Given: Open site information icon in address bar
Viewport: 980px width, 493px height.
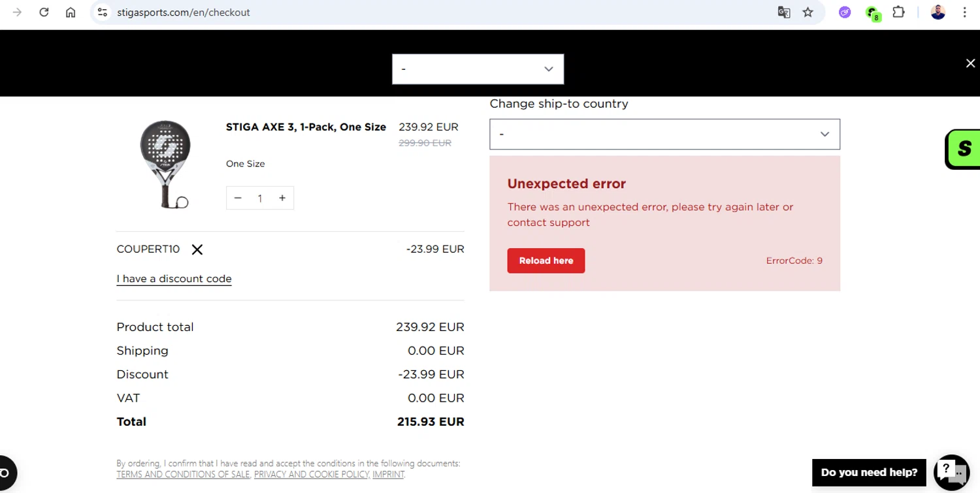Looking at the screenshot, I should pos(102,12).
